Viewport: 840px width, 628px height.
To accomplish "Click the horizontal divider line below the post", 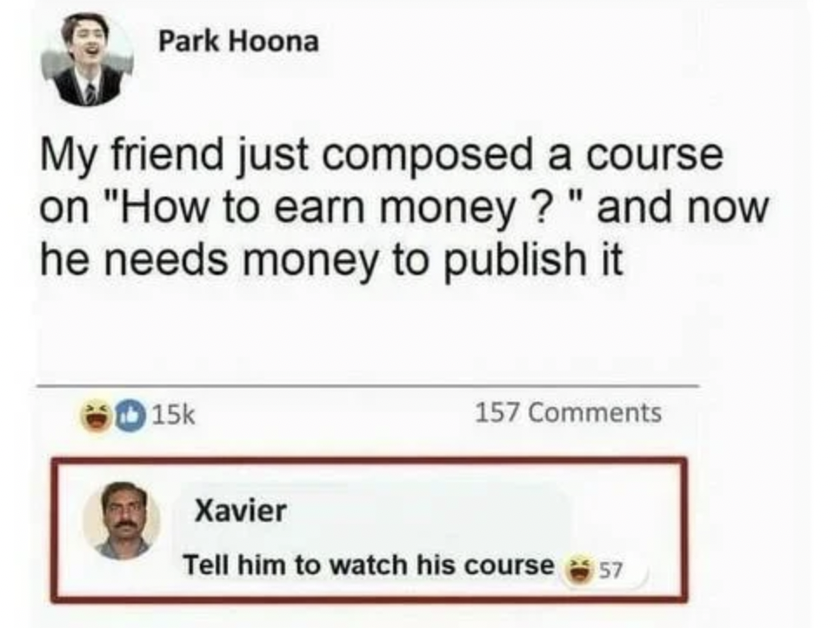I will pyautogui.click(x=368, y=385).
